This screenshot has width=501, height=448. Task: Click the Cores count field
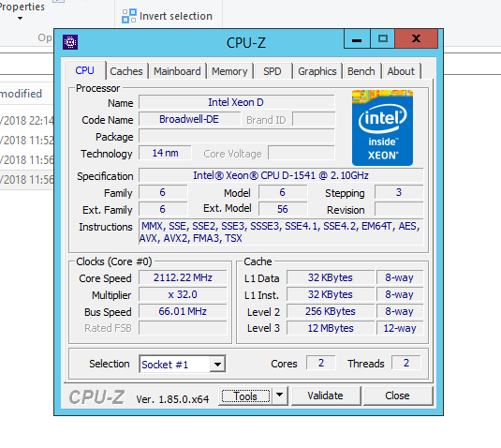click(x=321, y=363)
